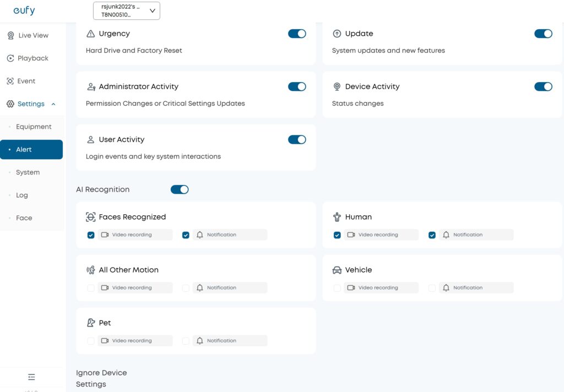Click the Human person icon
This screenshot has height=392, width=564.
point(337,217)
